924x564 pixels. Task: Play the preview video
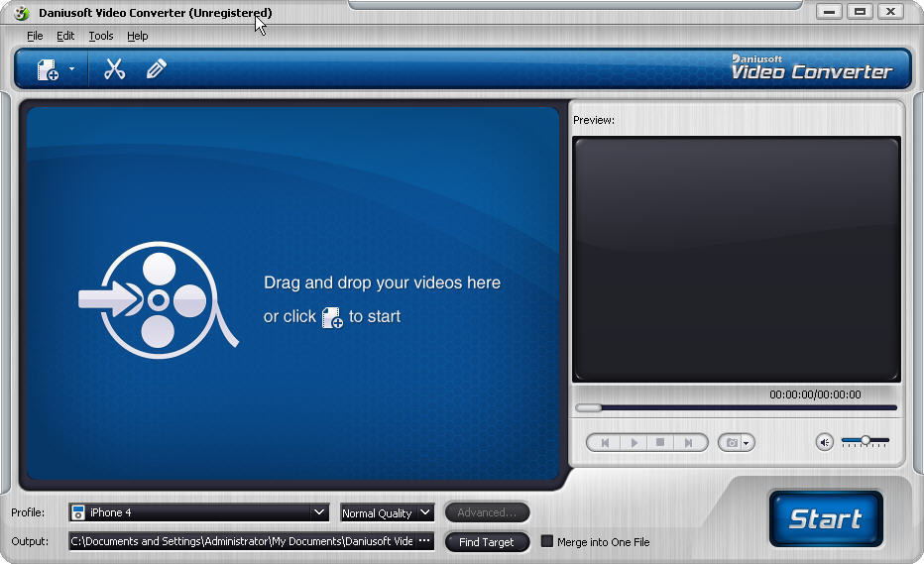tap(635, 443)
